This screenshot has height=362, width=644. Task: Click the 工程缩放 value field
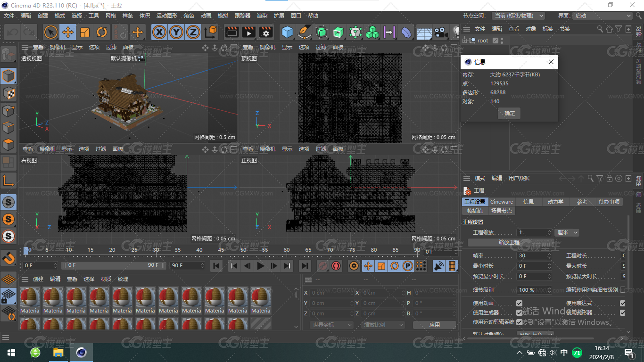pyautogui.click(x=534, y=232)
